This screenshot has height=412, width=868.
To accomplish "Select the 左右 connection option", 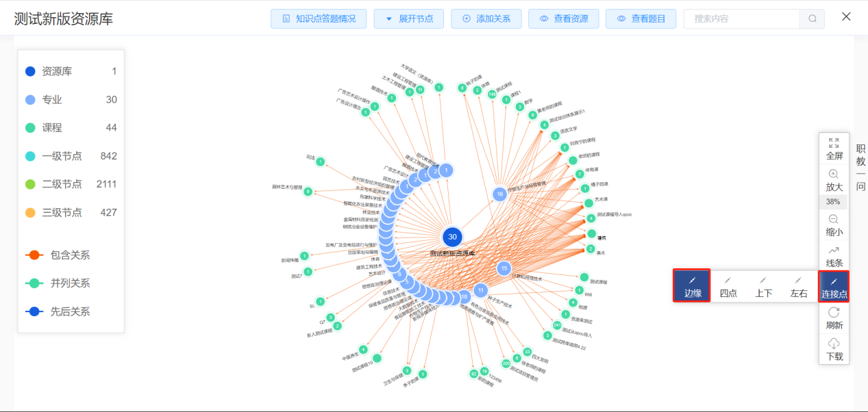I will click(799, 287).
